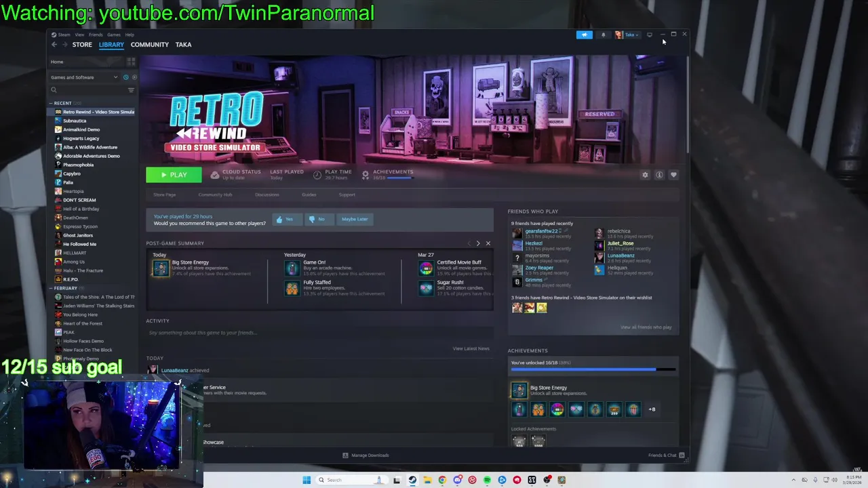Go forward with the navigation arrow

click(65, 45)
